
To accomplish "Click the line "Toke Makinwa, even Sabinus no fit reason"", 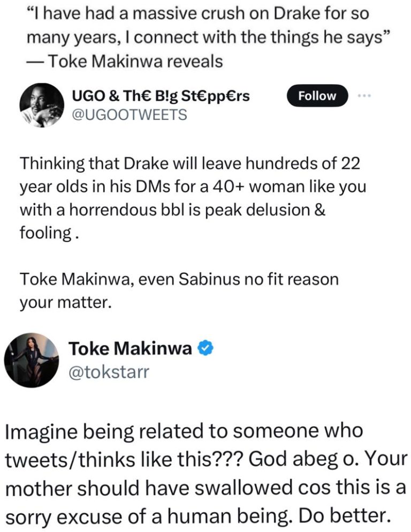I will point(179,280).
